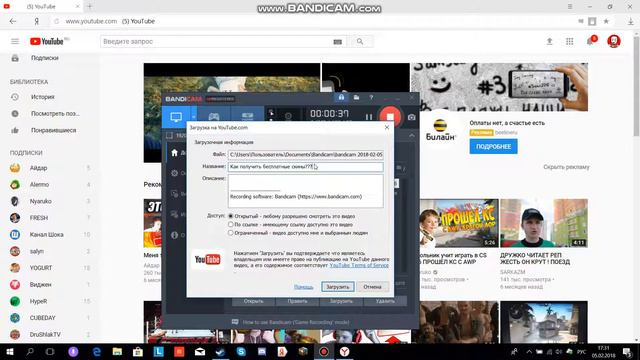Click the help link in upload dialog
The image size is (640, 360).
pyautogui.click(x=303, y=287)
